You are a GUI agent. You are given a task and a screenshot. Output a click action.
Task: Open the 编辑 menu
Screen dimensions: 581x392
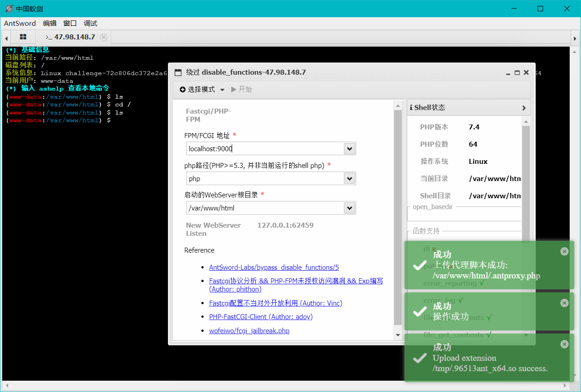coord(50,23)
